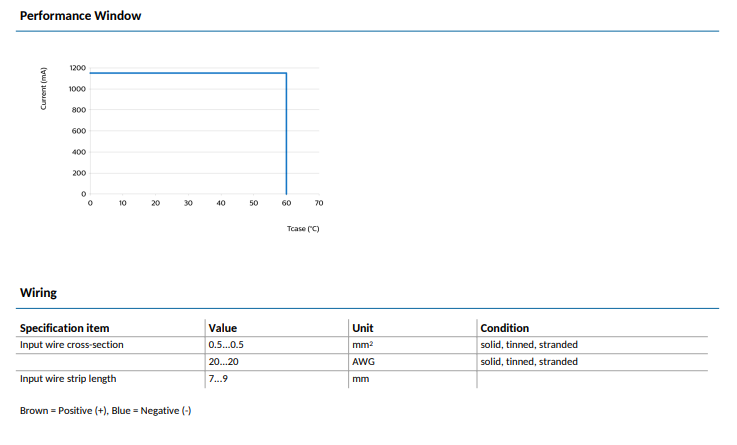Click the 200 value on the current axis
This screenshot has height=445, width=737.
point(79,173)
